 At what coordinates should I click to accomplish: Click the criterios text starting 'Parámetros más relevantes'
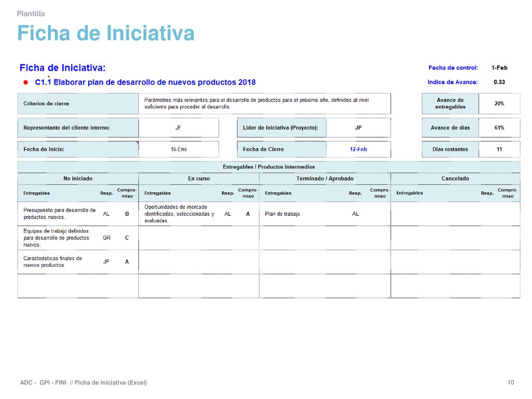pyautogui.click(x=257, y=103)
